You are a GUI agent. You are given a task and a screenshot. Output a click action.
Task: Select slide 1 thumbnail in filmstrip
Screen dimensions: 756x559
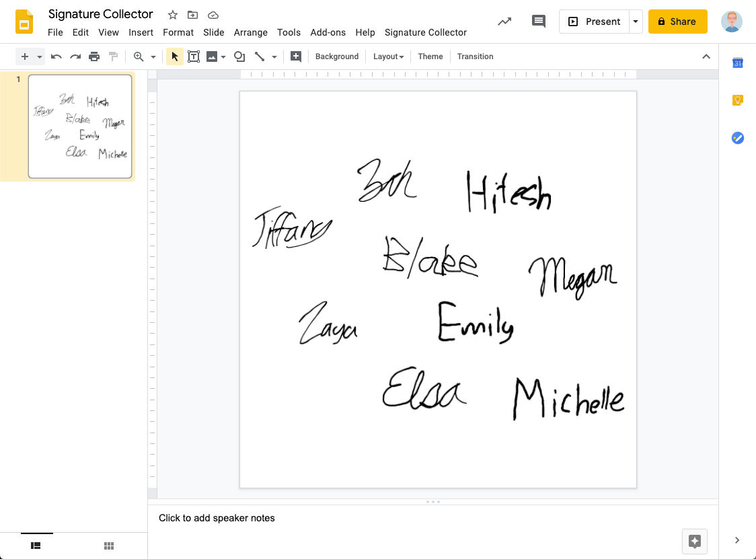click(x=80, y=126)
